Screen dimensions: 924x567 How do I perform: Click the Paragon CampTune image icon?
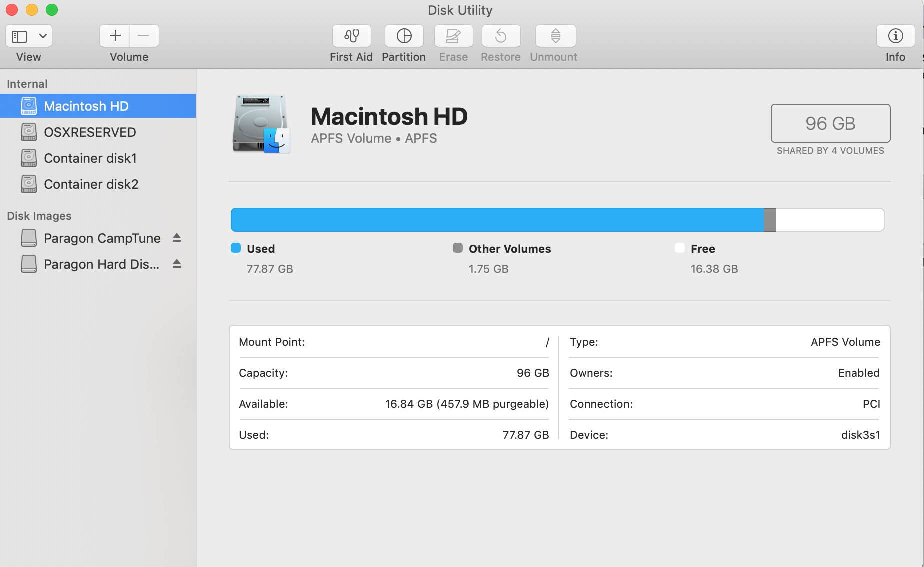point(29,238)
